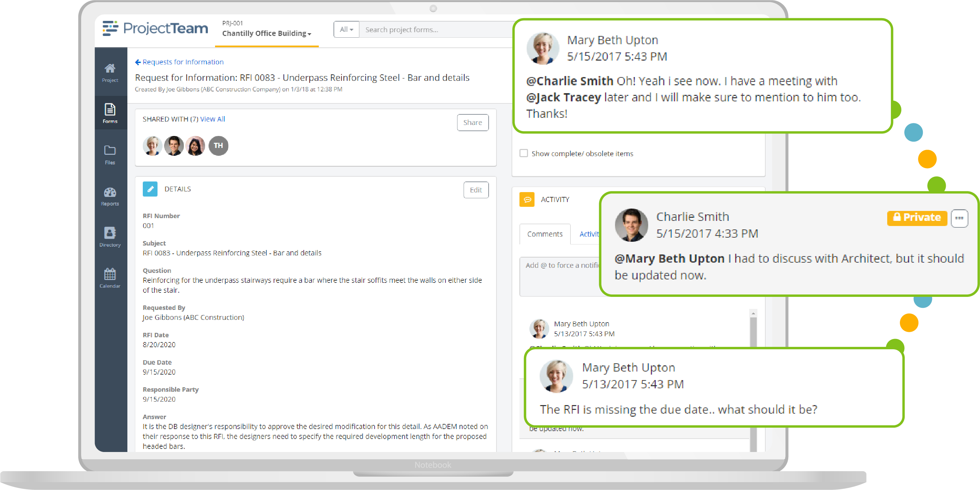Switch to the Activity tab
This screenshot has width=980, height=490.
click(x=589, y=234)
